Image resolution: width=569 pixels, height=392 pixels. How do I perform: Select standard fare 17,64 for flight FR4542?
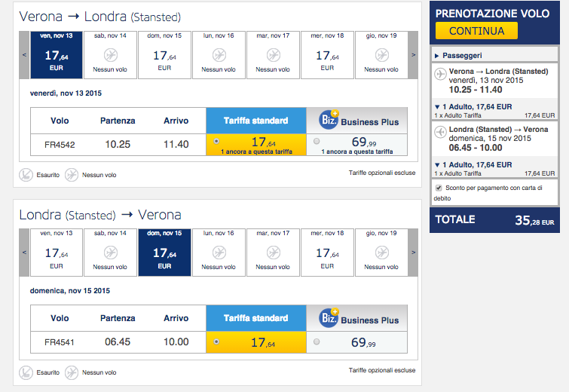(x=218, y=140)
